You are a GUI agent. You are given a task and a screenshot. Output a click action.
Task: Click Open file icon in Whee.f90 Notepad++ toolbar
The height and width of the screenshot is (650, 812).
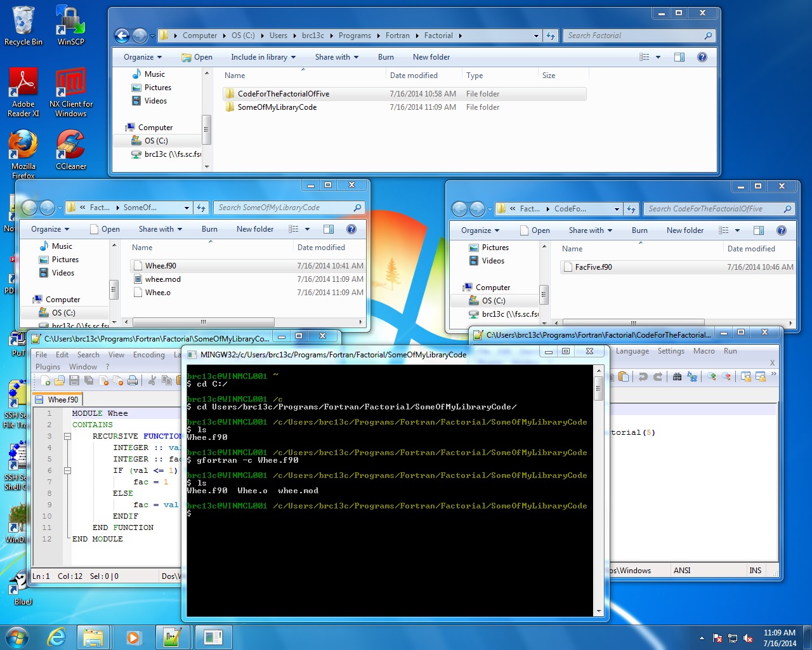(60, 380)
